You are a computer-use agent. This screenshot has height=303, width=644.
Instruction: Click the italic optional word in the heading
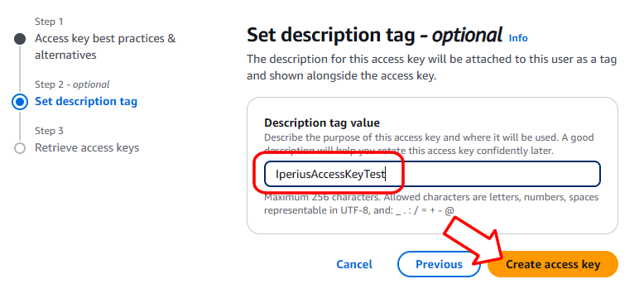(x=467, y=36)
